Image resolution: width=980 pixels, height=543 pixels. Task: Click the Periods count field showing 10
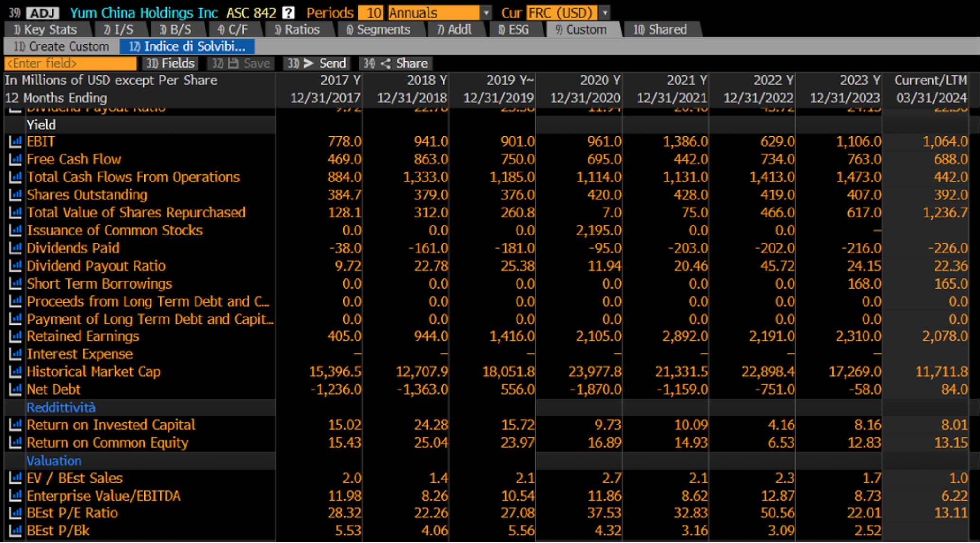pyautogui.click(x=371, y=13)
